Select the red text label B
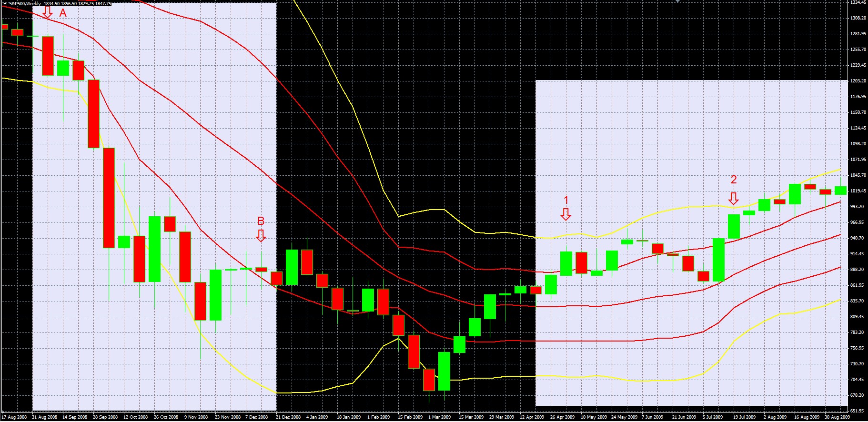The width and height of the screenshot is (868, 422). point(261,221)
